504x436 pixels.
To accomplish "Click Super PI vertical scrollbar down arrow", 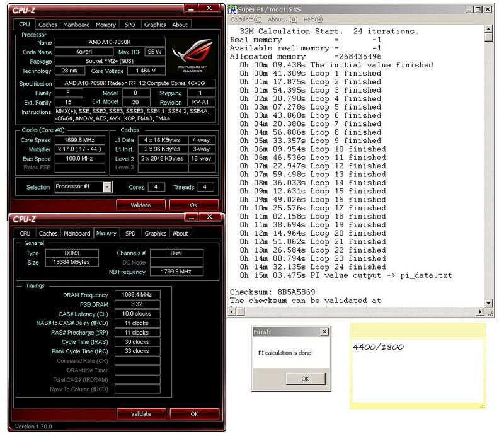I will click(x=488, y=303).
